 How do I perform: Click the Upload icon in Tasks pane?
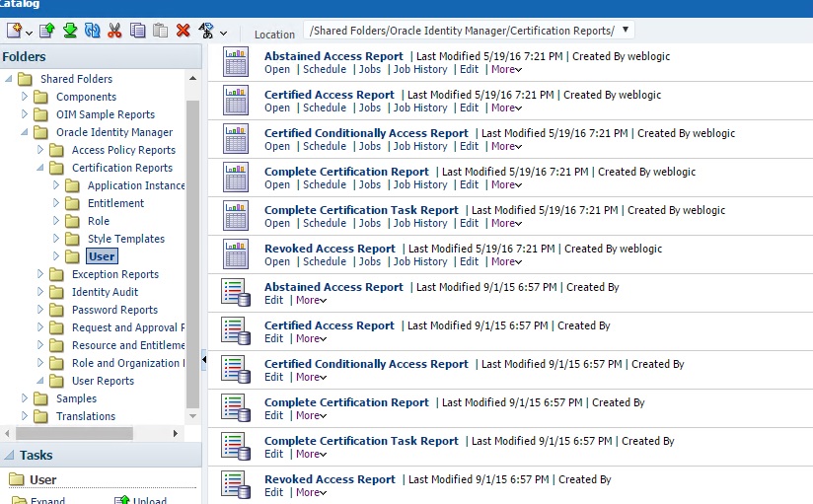tap(121, 500)
